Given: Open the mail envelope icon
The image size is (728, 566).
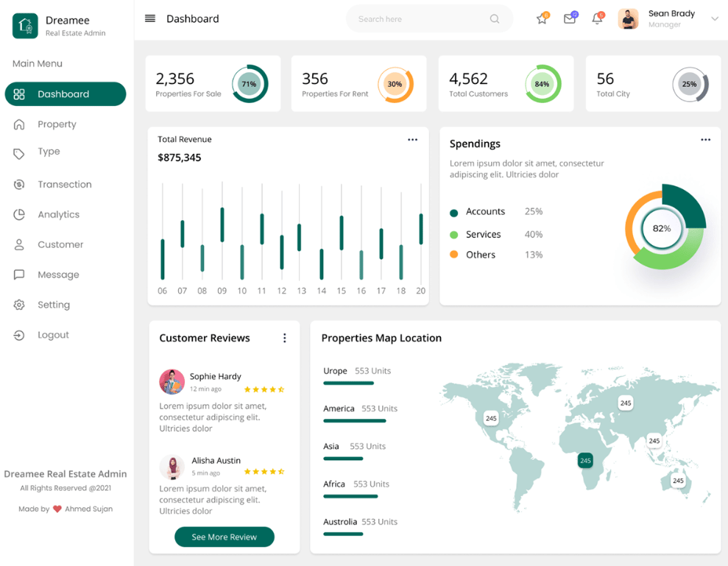Looking at the screenshot, I should point(570,18).
